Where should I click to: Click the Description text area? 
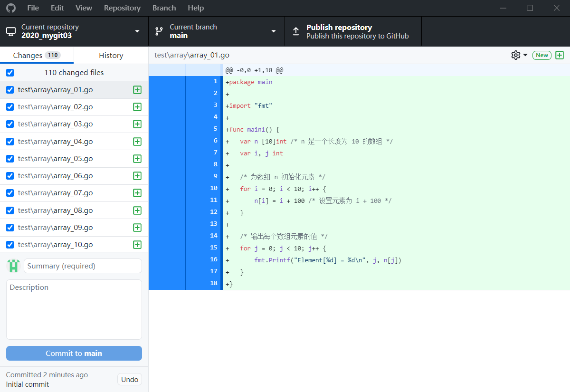74,309
